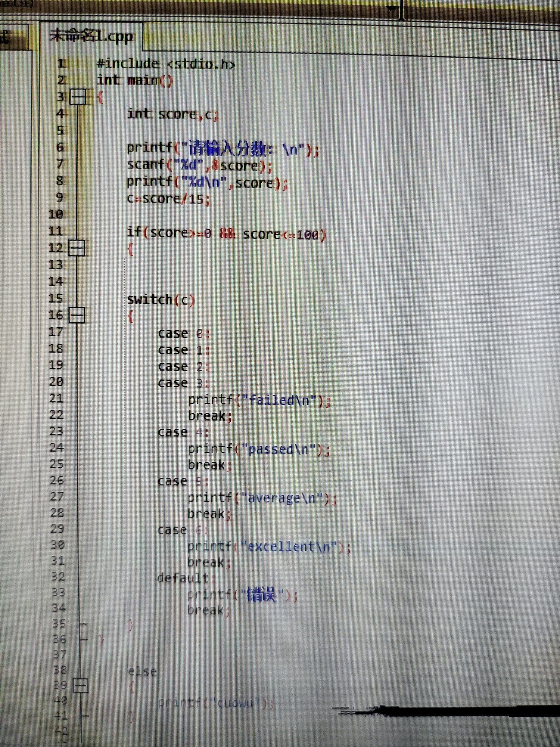Image resolution: width=560 pixels, height=747 pixels.
Task: Click the break; on line 25
Action: [210, 465]
